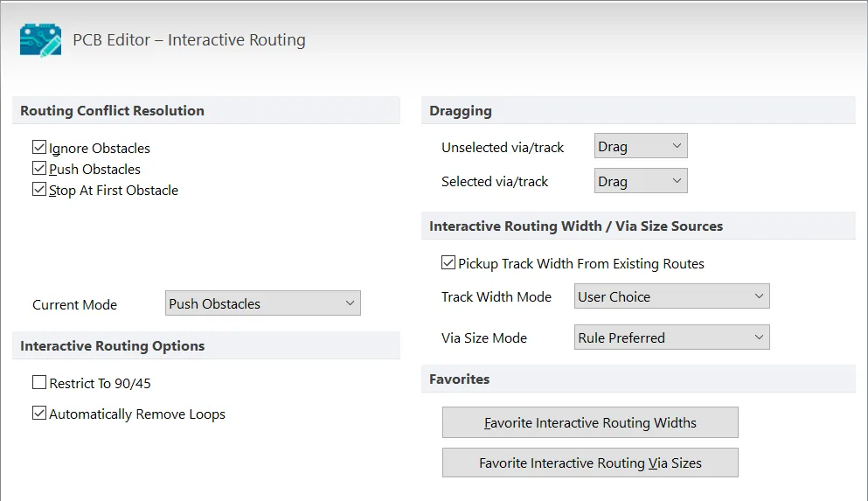Turn off Automatically Remove Loops
The height and width of the screenshot is (501, 868).
[x=39, y=414]
